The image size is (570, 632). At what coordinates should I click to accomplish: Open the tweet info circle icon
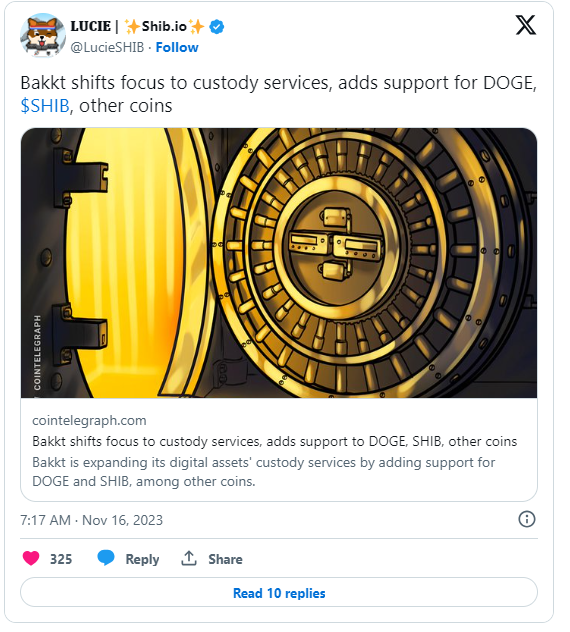click(x=526, y=519)
